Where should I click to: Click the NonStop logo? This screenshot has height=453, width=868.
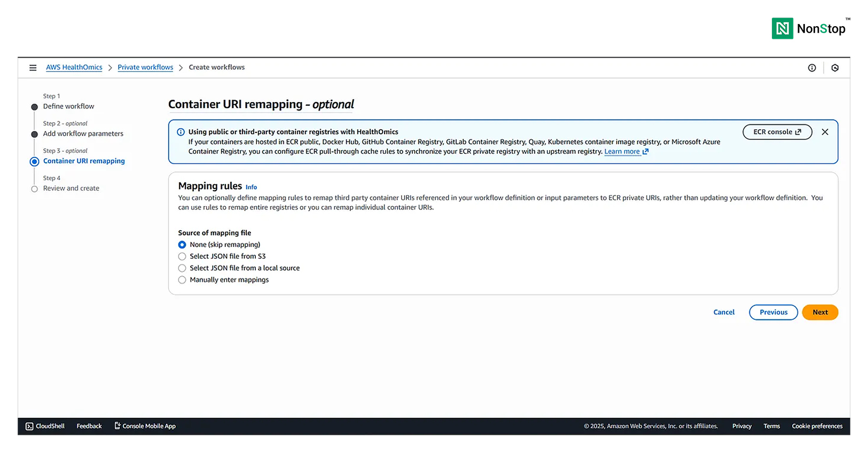click(x=810, y=28)
